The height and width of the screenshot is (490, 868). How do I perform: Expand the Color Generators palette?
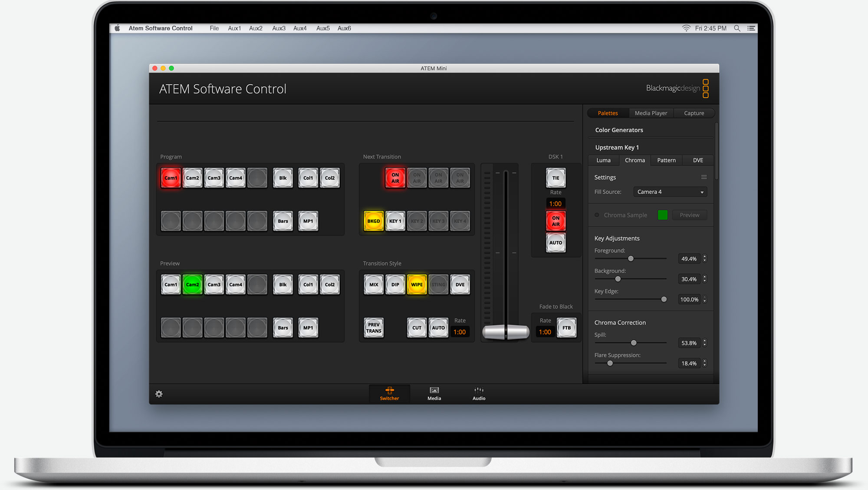619,129
